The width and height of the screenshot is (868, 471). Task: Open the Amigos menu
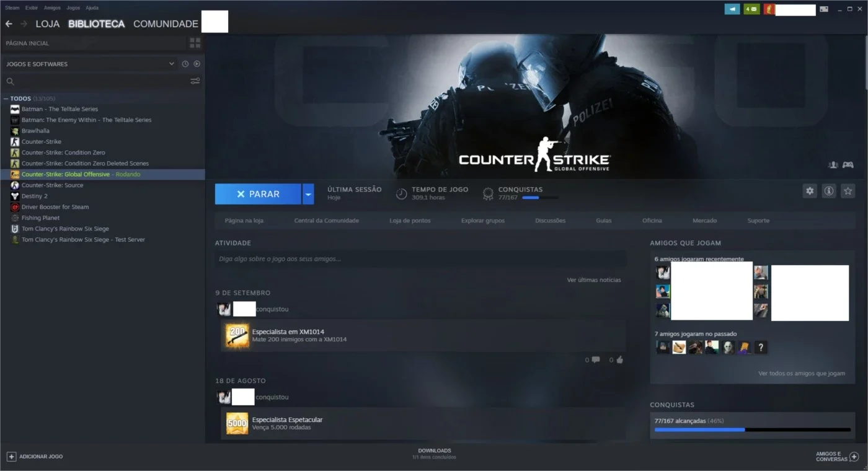pos(52,8)
